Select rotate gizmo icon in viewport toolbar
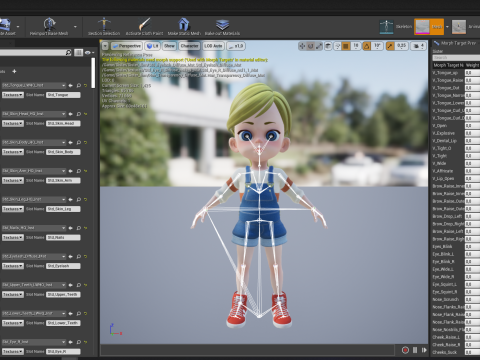This screenshot has width=480, height=360. [311, 46]
